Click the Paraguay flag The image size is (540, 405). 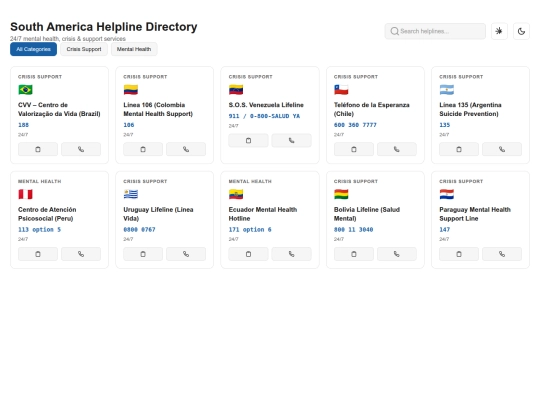click(x=447, y=195)
